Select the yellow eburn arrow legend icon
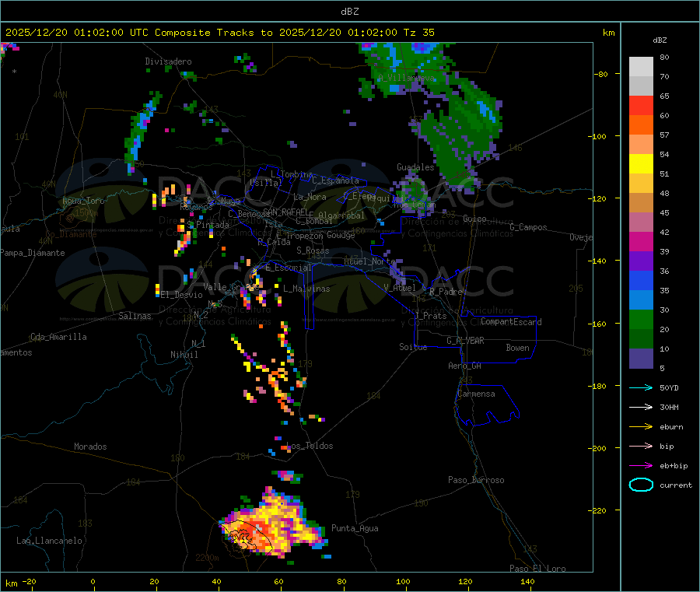The image size is (700, 592). [641, 427]
